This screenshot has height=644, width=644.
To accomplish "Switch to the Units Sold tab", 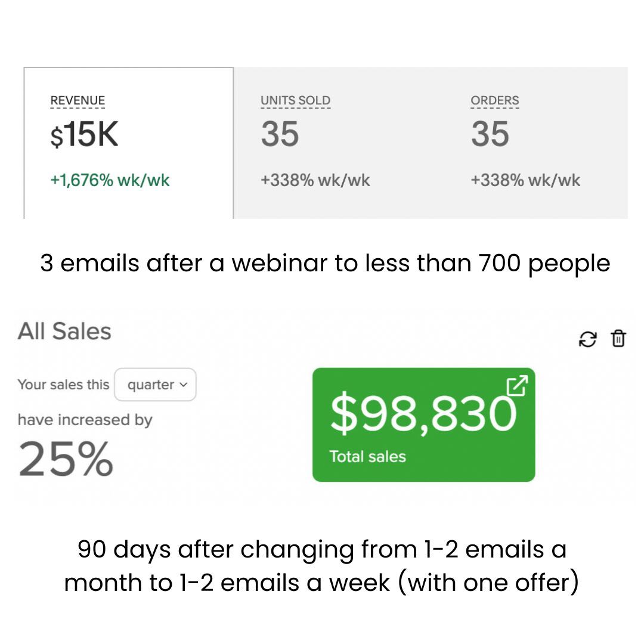I will (x=339, y=143).
